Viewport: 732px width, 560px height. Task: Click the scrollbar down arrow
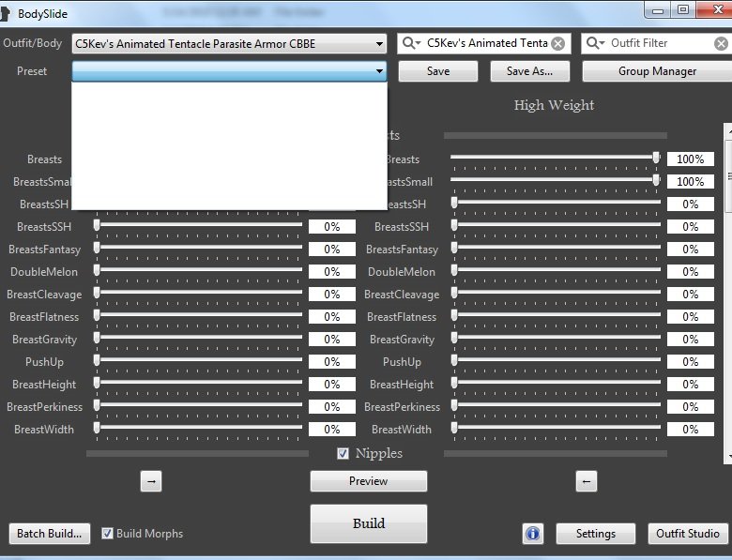[x=728, y=457]
